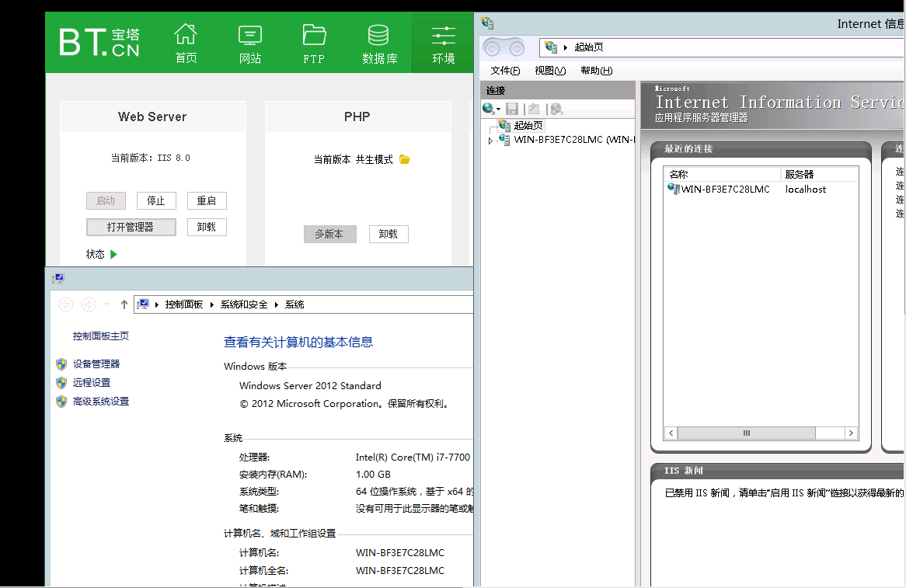Click the save icon in connections toolbar

(x=512, y=109)
